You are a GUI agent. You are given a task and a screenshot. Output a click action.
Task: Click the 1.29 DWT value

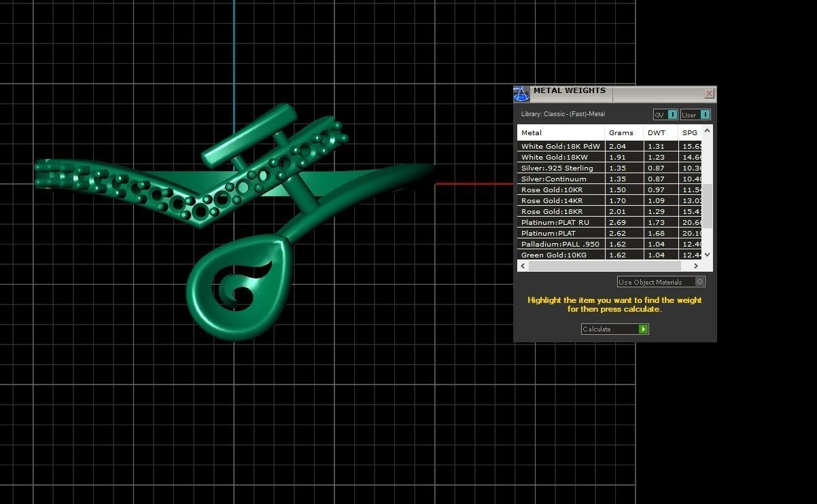pos(656,211)
